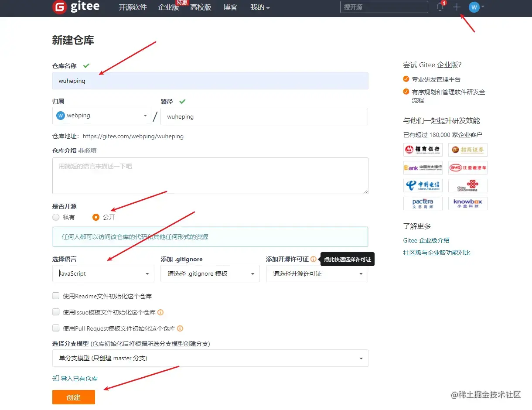Click the 比亚迪汽车 logo
Image resolution: width=532 pixels, height=410 pixels.
[467, 167]
